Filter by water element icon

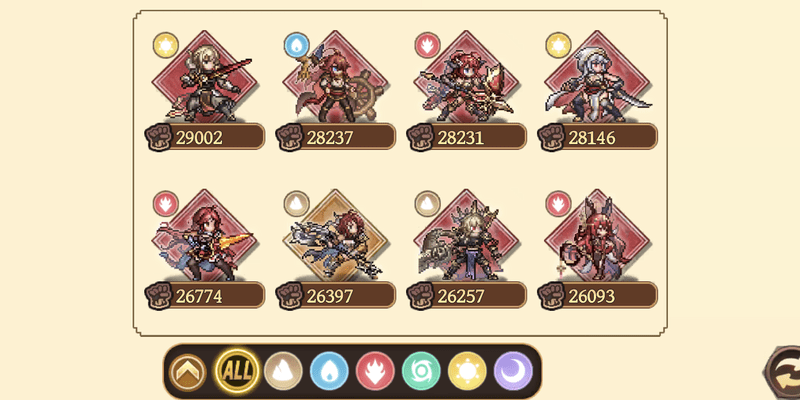pos(329,371)
